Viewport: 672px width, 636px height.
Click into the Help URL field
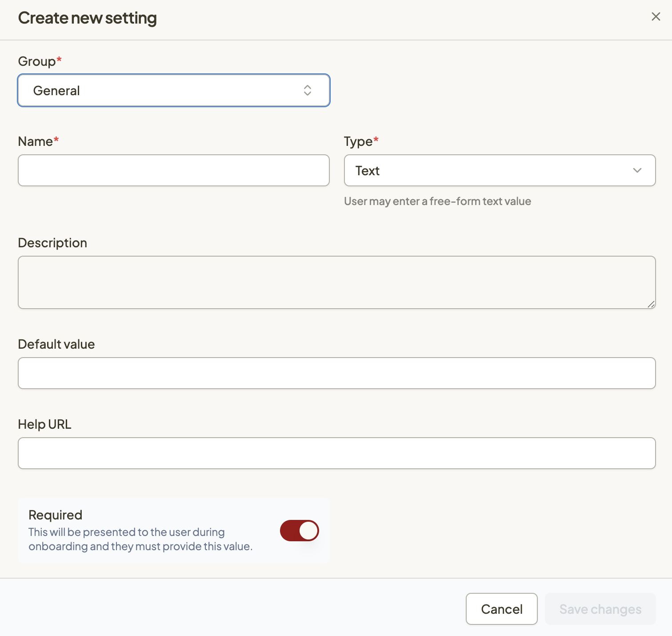tap(336, 453)
